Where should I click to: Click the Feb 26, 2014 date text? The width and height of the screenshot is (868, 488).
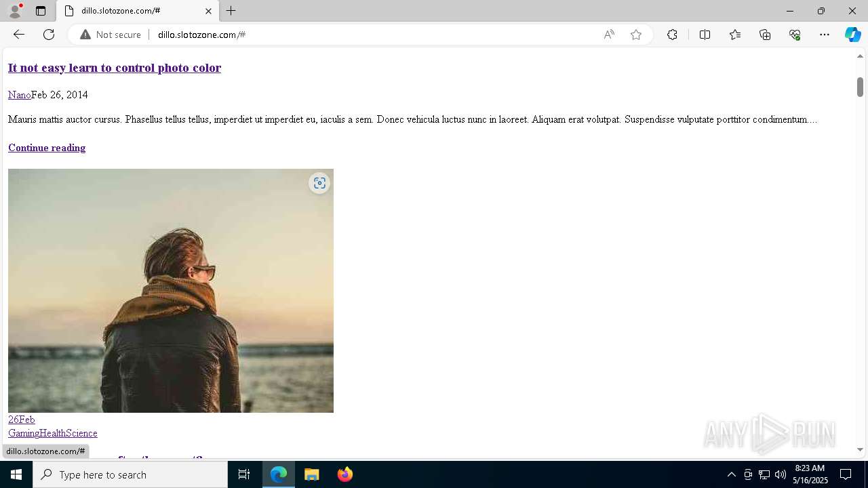60,95
